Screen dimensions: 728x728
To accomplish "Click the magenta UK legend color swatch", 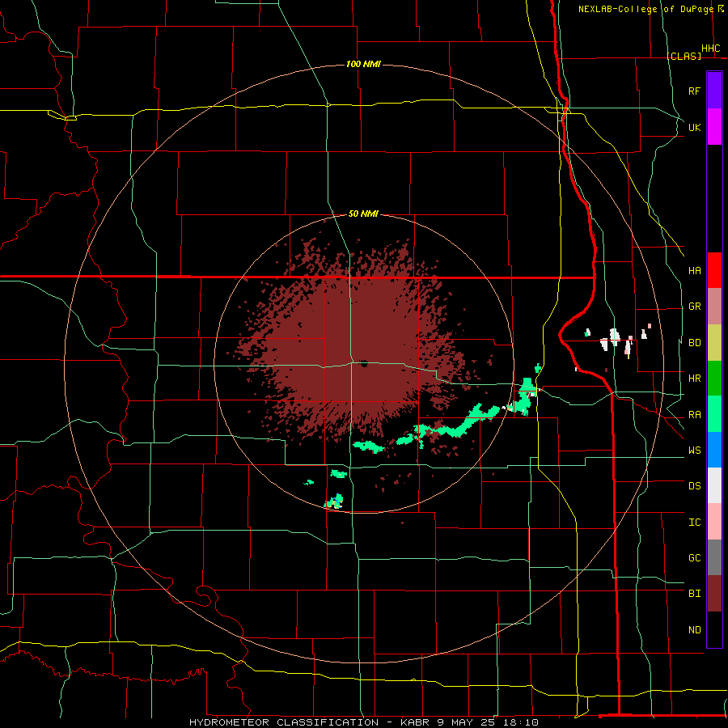I will coord(714,127).
